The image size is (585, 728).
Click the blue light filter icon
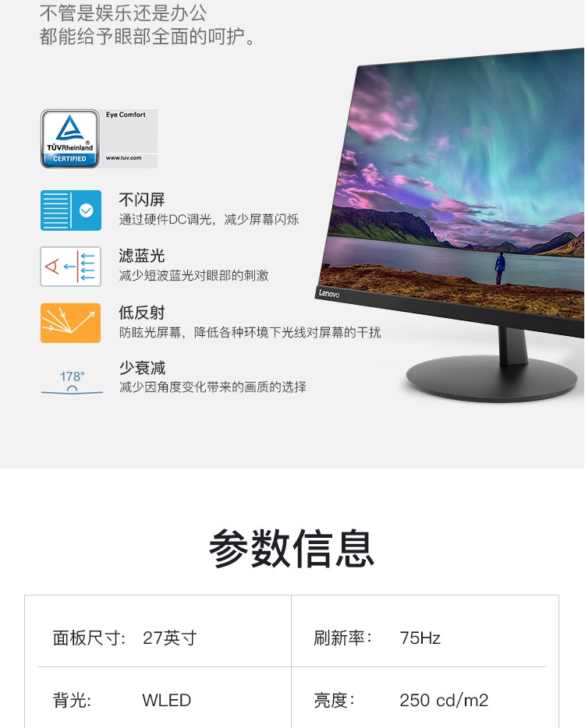(71, 267)
